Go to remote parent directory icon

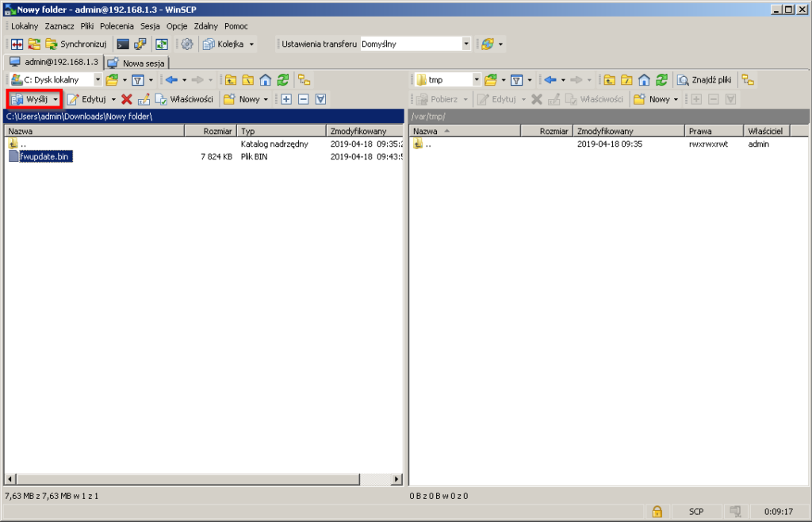608,79
